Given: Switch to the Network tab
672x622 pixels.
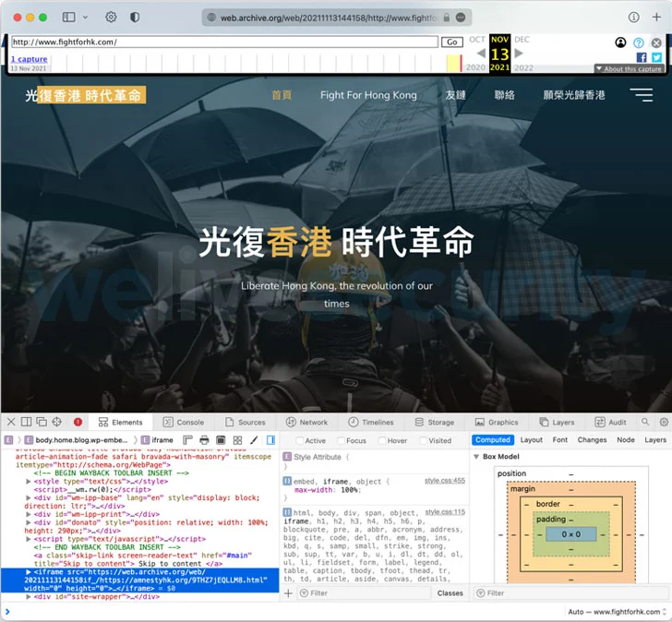Looking at the screenshot, I should click(x=306, y=422).
